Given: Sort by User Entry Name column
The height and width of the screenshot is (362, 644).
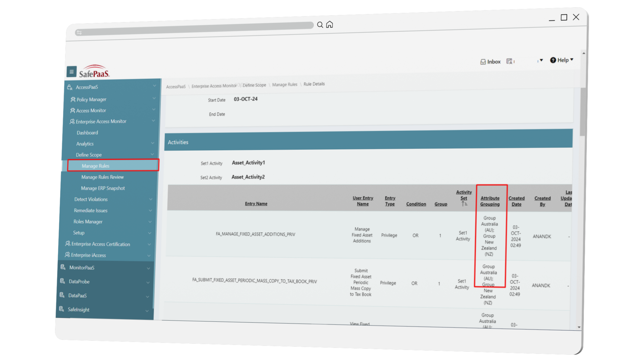Looking at the screenshot, I should (363, 201).
